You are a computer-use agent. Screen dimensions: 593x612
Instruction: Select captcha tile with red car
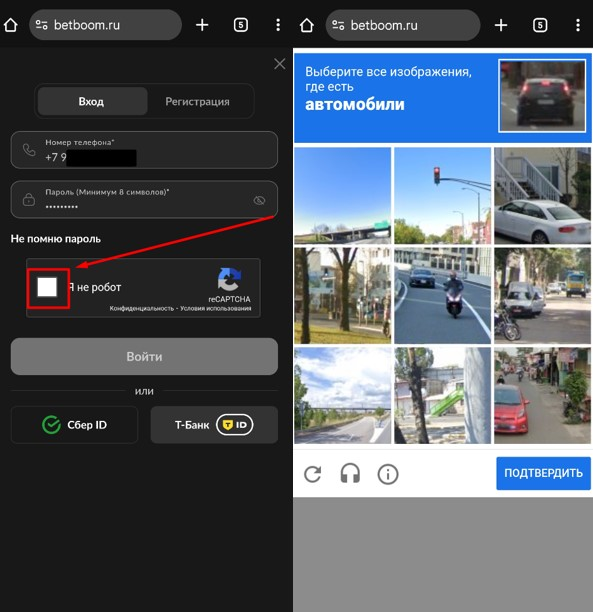[x=542, y=395]
